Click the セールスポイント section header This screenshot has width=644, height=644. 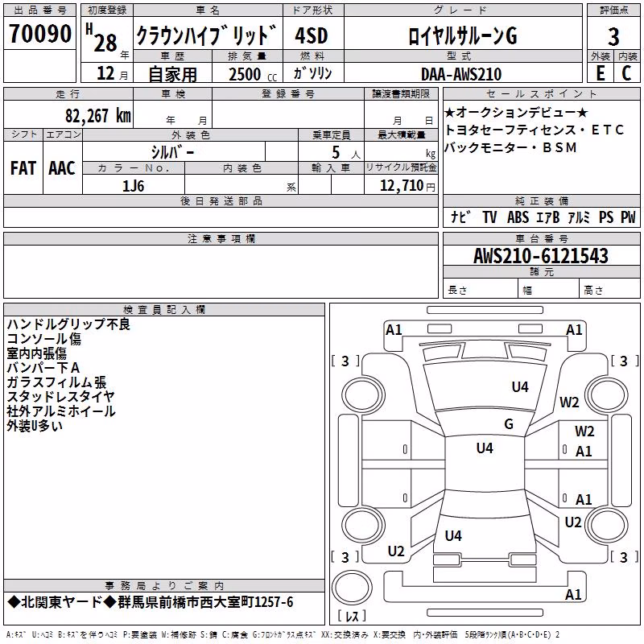tap(541, 93)
